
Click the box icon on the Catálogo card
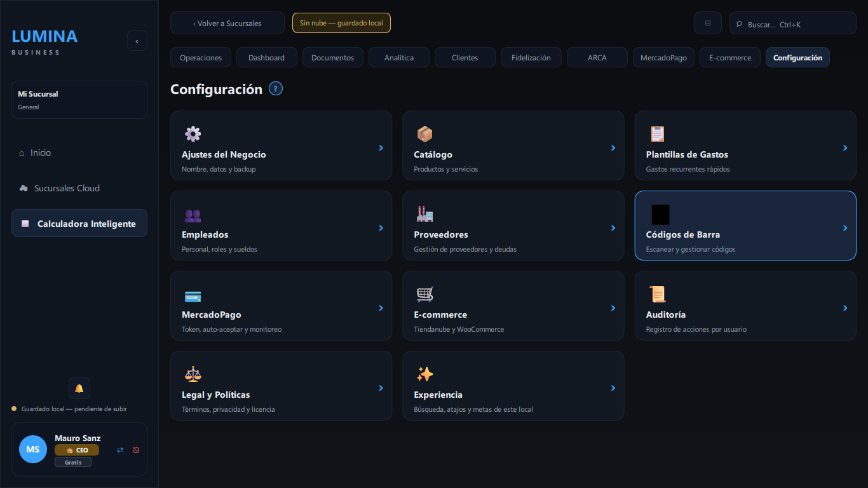coord(424,133)
